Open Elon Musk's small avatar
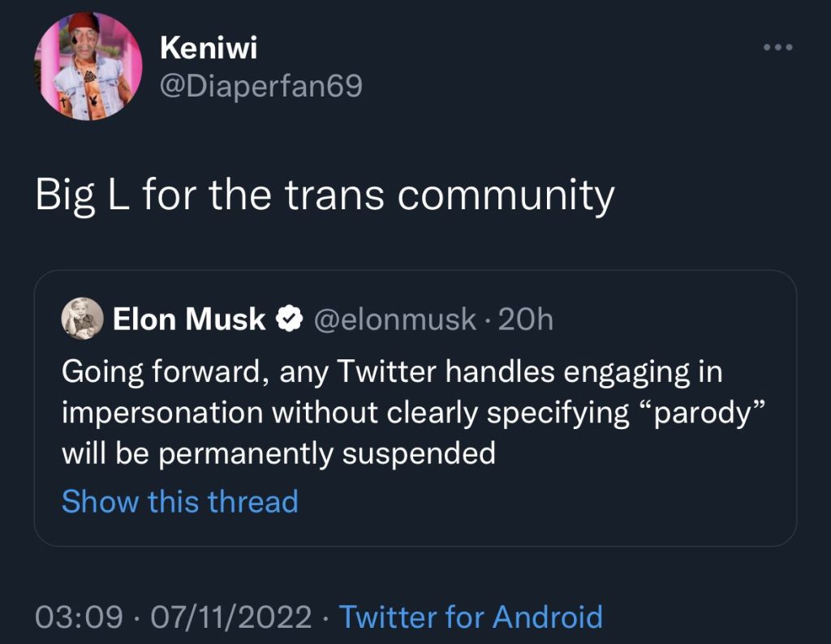This screenshot has height=644, width=831. click(83, 318)
